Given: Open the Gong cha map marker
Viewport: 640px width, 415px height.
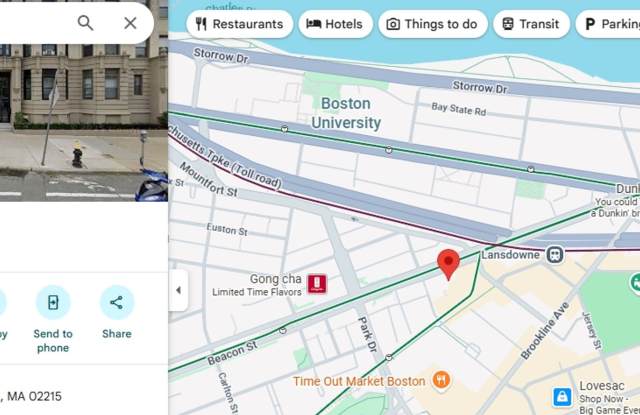Looking at the screenshot, I should pyautogui.click(x=317, y=284).
